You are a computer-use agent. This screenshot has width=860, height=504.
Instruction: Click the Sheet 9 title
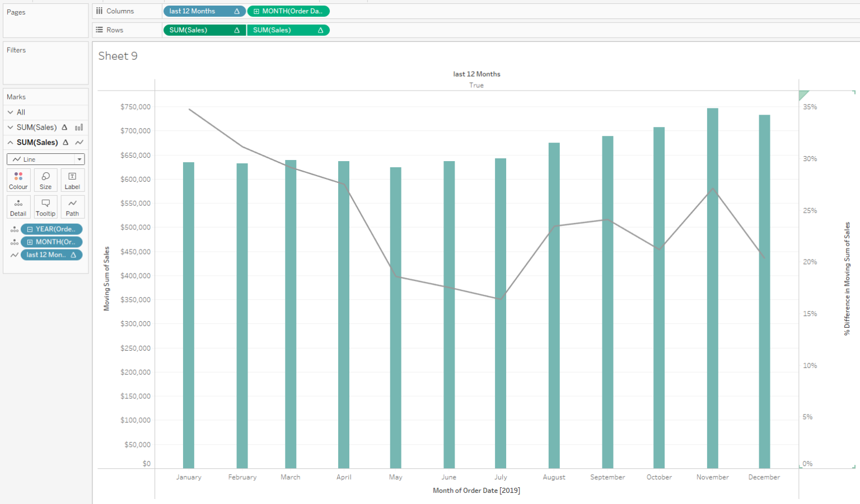[118, 56]
